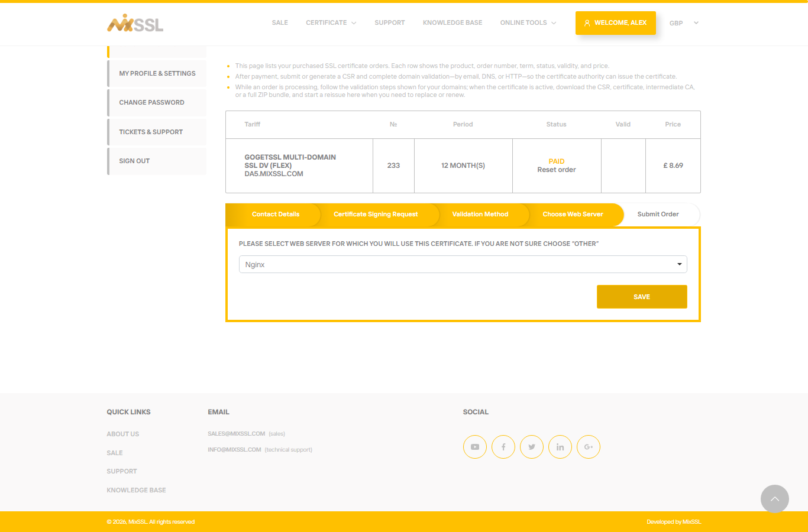
Task: Click the PAID status text
Action: click(x=557, y=161)
